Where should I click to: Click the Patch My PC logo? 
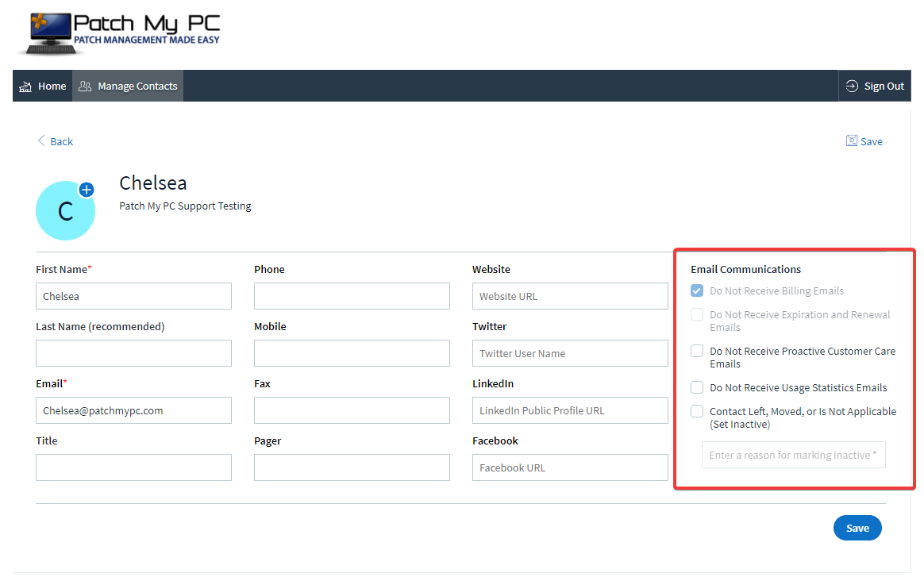tap(120, 33)
